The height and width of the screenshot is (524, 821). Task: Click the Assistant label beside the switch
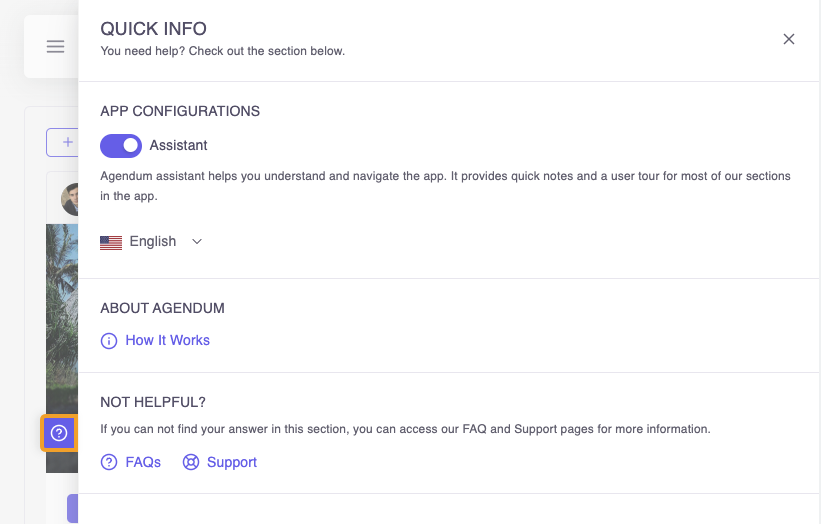point(179,146)
